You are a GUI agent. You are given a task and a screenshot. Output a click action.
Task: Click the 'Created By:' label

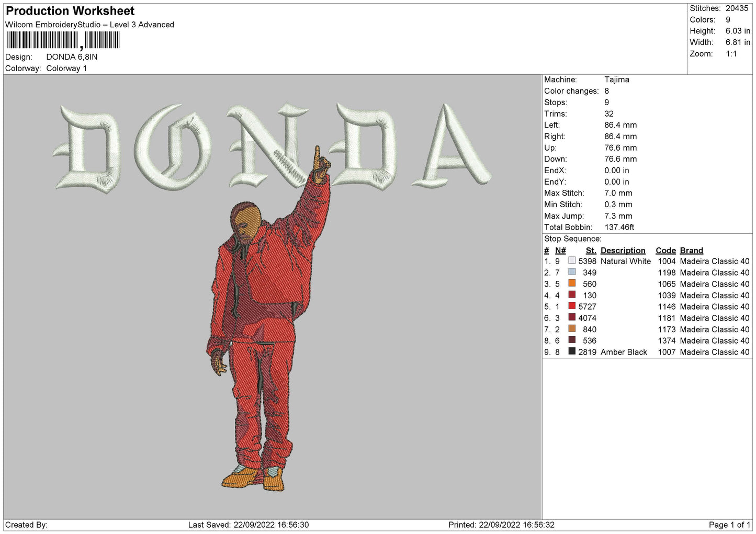(x=26, y=525)
